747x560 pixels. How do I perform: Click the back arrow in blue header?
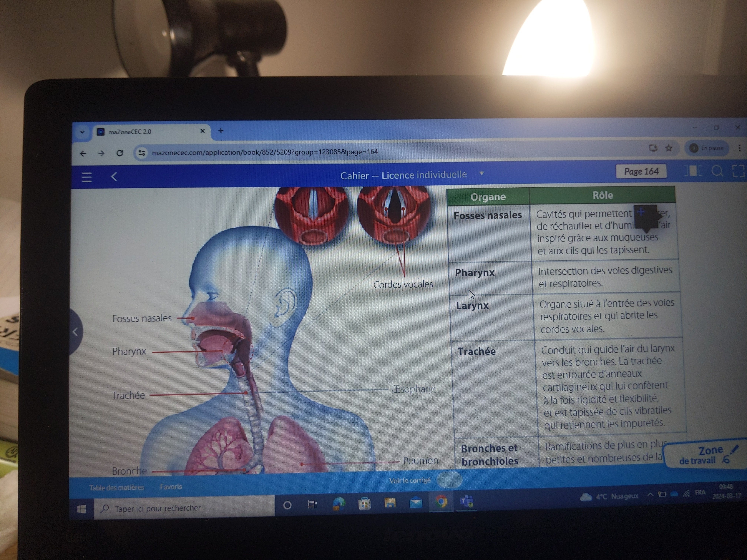(x=114, y=176)
